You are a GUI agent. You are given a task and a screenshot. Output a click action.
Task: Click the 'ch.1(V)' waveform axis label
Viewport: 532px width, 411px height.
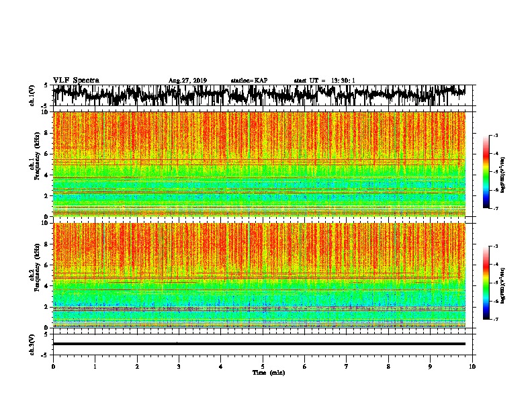click(32, 95)
